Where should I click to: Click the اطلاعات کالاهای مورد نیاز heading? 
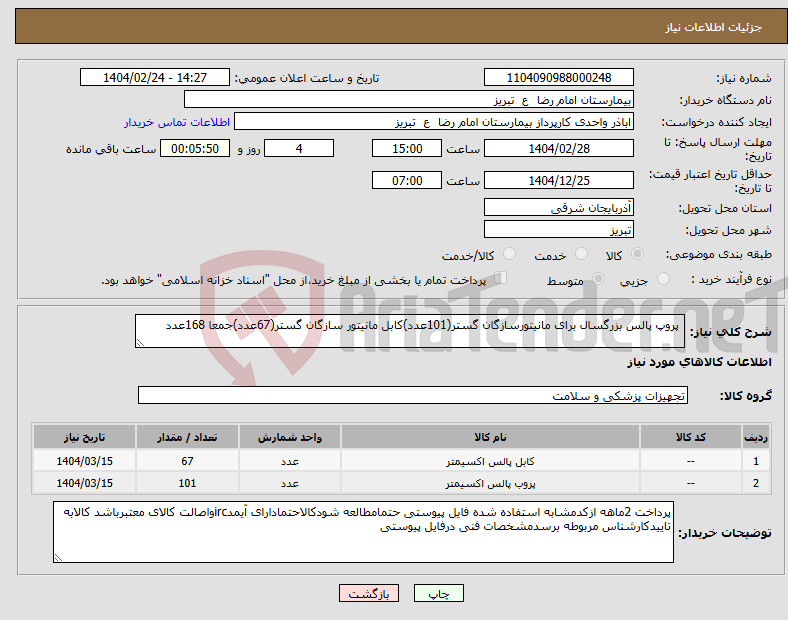(699, 362)
